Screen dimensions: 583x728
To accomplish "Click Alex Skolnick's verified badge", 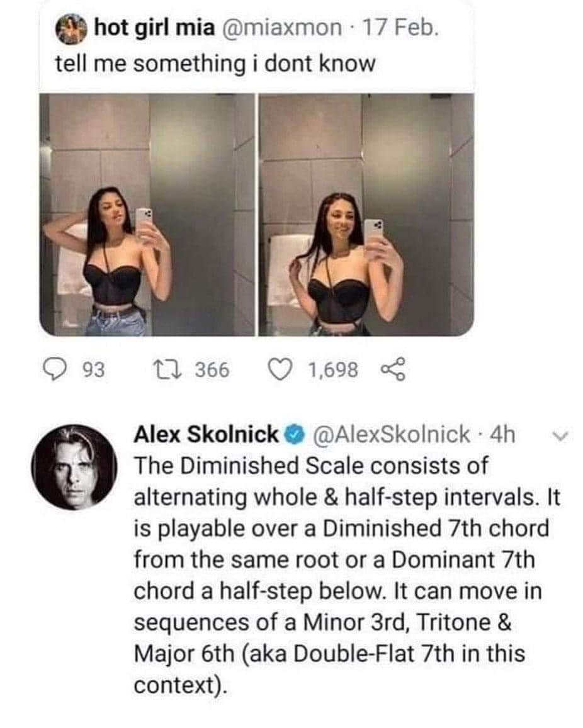I will tap(295, 435).
